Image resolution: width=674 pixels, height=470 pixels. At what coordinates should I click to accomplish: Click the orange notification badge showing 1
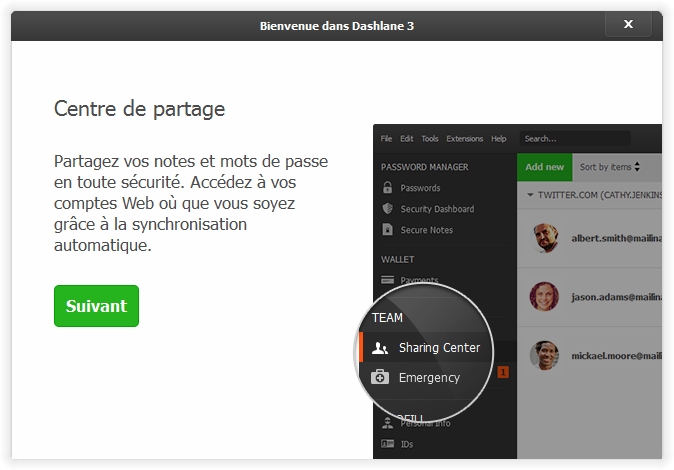click(x=503, y=372)
